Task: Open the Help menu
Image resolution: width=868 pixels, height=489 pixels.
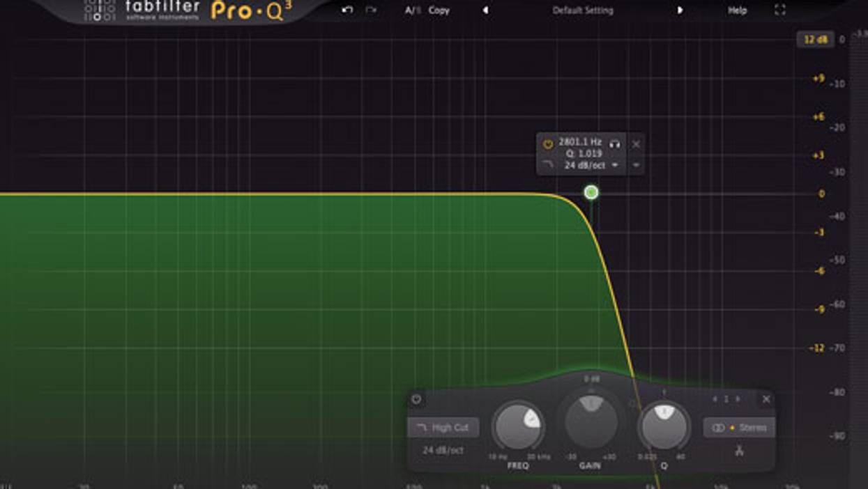Action: 737,10
